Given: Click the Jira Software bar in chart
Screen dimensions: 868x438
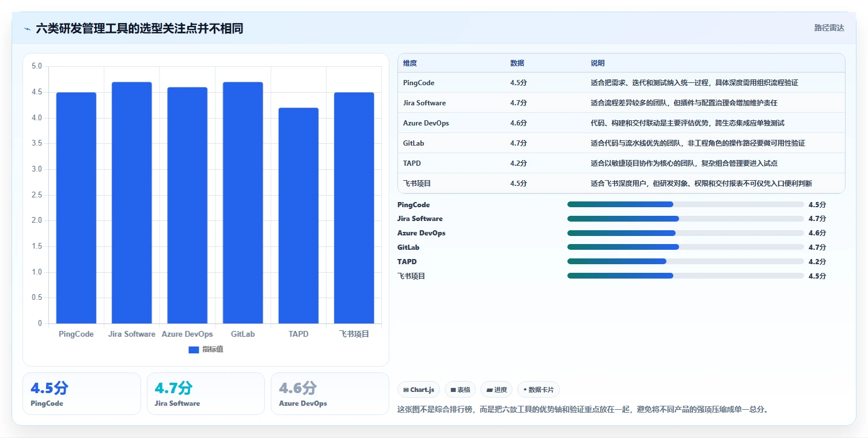Looking at the screenshot, I should tap(132, 203).
